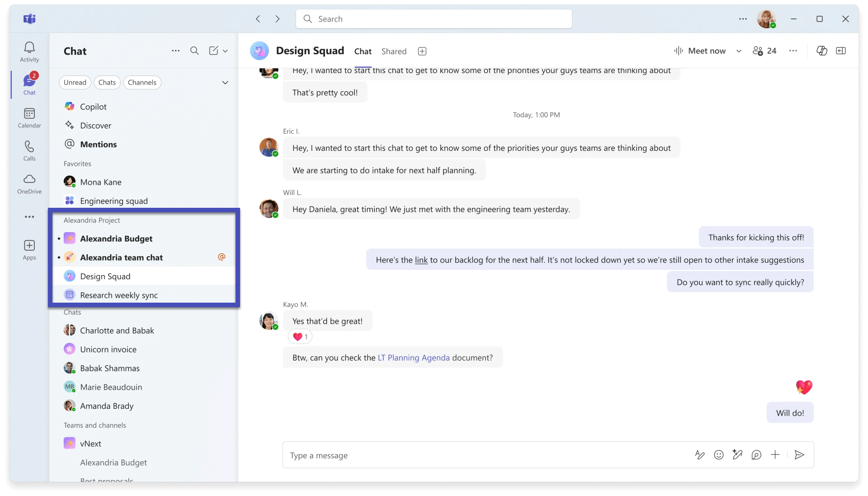The height and width of the screenshot is (496, 868).
Task: Search chats with magnifier in Chat pane
Action: tap(194, 51)
